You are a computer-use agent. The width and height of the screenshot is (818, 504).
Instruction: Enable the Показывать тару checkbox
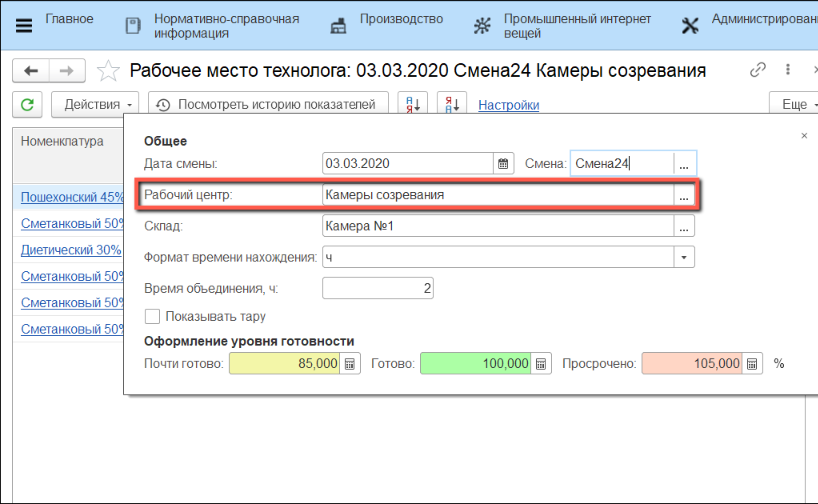[x=153, y=317]
